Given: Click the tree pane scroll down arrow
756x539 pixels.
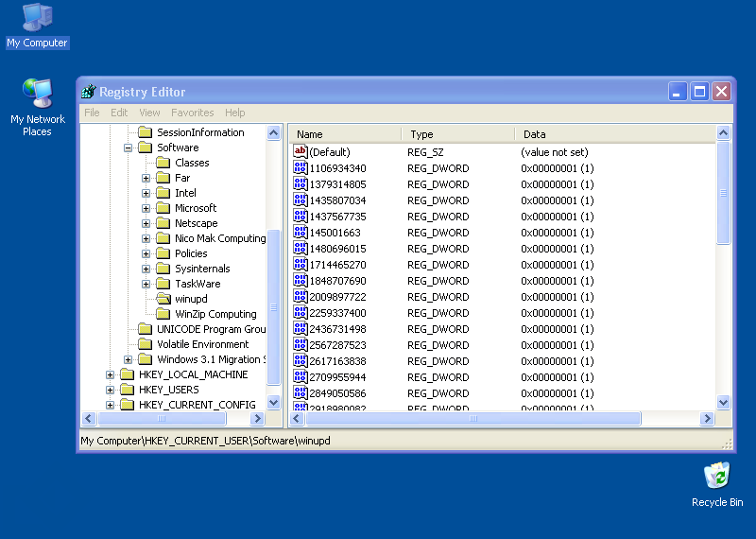Looking at the screenshot, I should (x=274, y=402).
